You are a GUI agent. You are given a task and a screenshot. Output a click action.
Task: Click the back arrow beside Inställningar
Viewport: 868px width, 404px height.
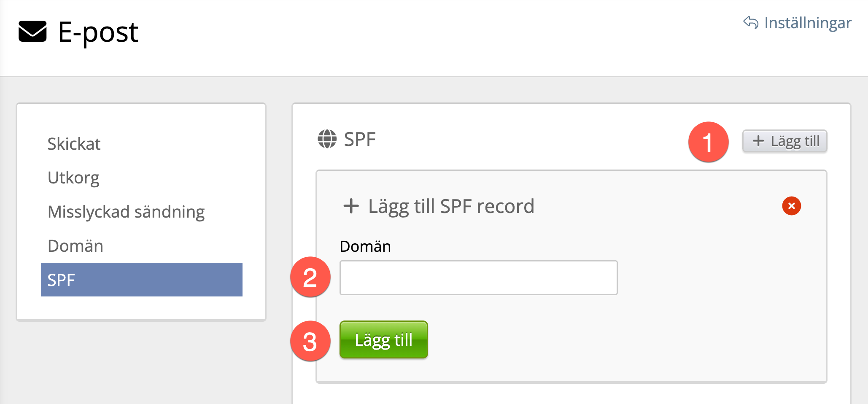(x=751, y=22)
